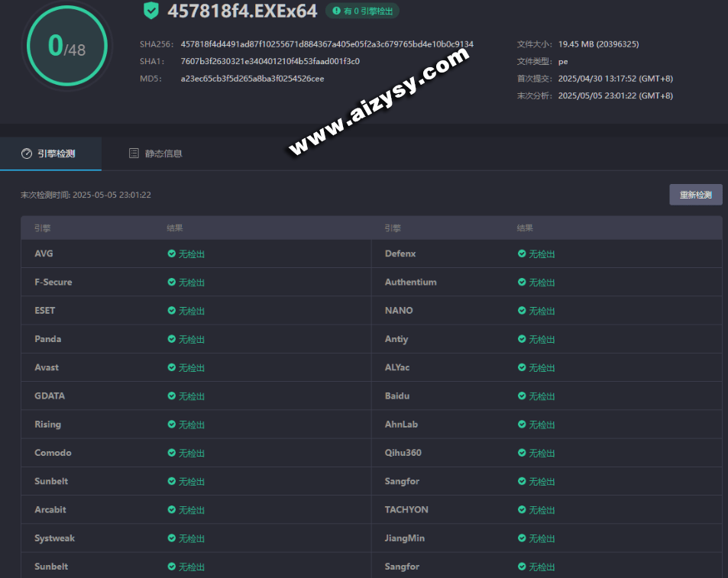
Task: Click the SHA1 hash value
Action: (x=270, y=61)
